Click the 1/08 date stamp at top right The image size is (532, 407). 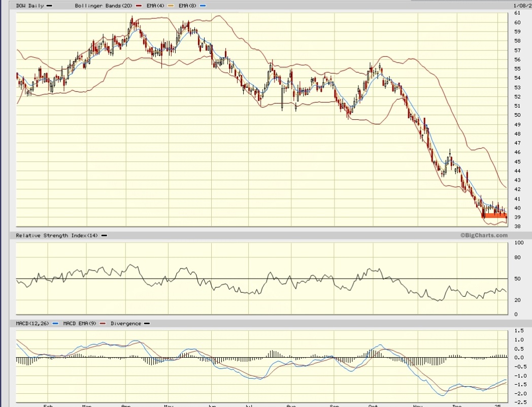(522, 6)
